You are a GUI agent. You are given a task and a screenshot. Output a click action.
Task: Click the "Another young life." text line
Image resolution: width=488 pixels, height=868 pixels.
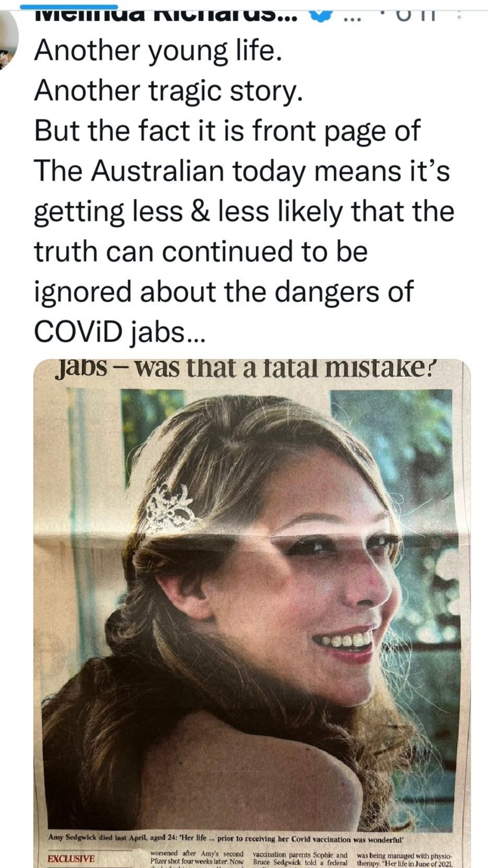(x=158, y=51)
